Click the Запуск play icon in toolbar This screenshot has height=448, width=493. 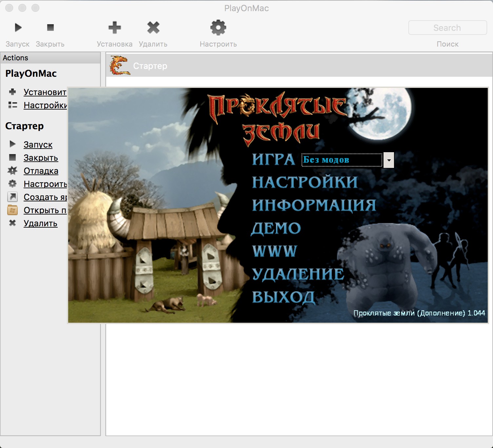tap(18, 28)
